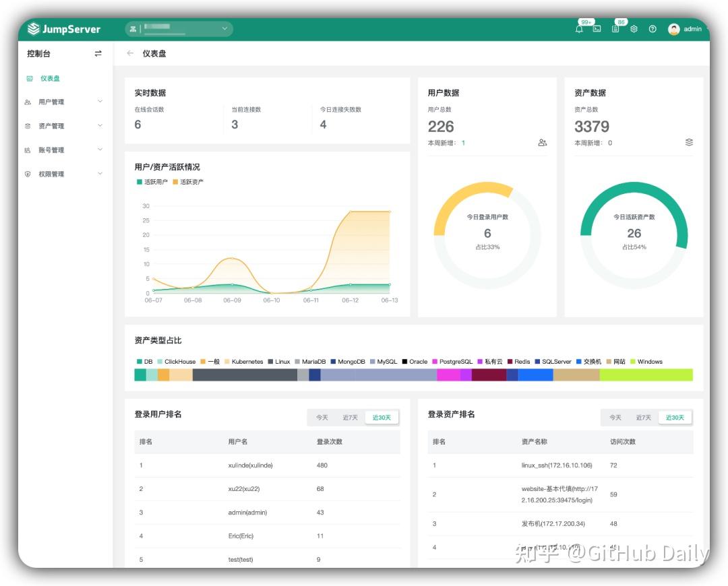
Task: Switch 登录用户排名 to 近7天
Action: coord(350,418)
